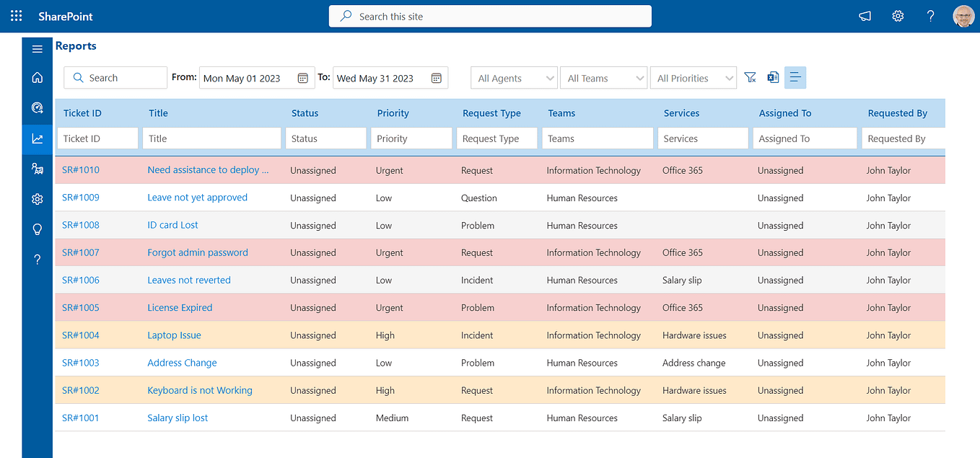Open the Laptop Issue ticket link

coord(174,335)
